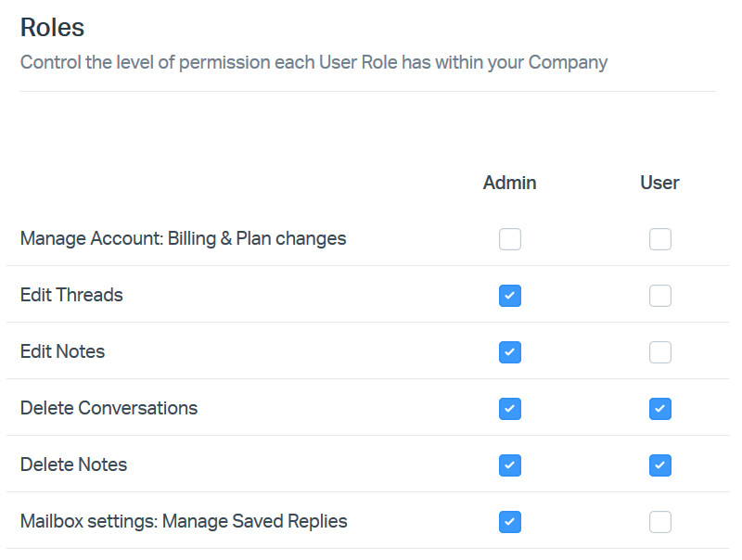Allow User role to Edit Threads
The height and width of the screenshot is (560, 742).
point(659,296)
